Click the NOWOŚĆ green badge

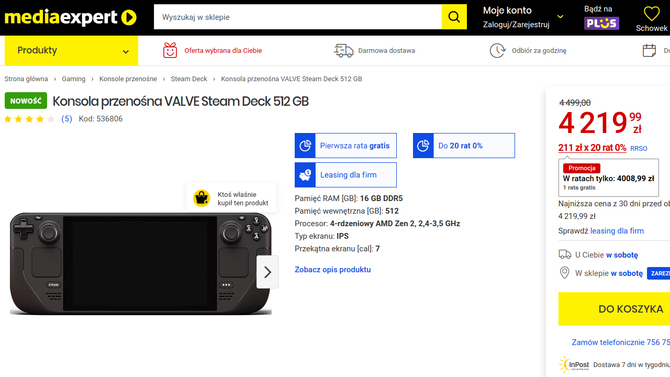coord(26,101)
